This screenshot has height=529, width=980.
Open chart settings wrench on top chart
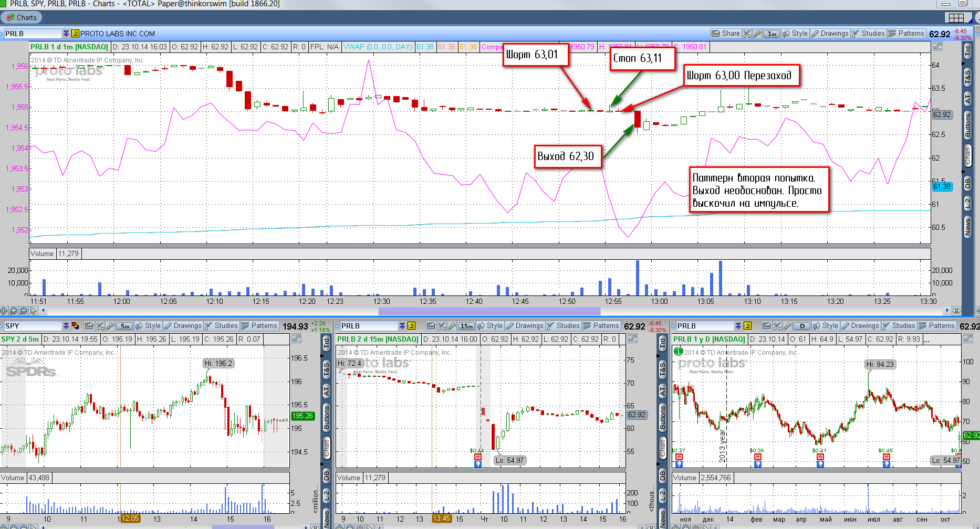(x=757, y=34)
